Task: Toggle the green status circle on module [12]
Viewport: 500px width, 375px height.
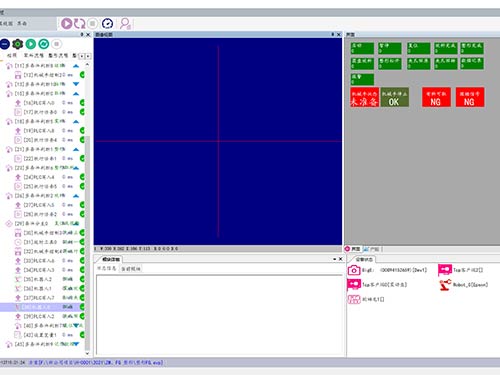Action: pos(82,75)
